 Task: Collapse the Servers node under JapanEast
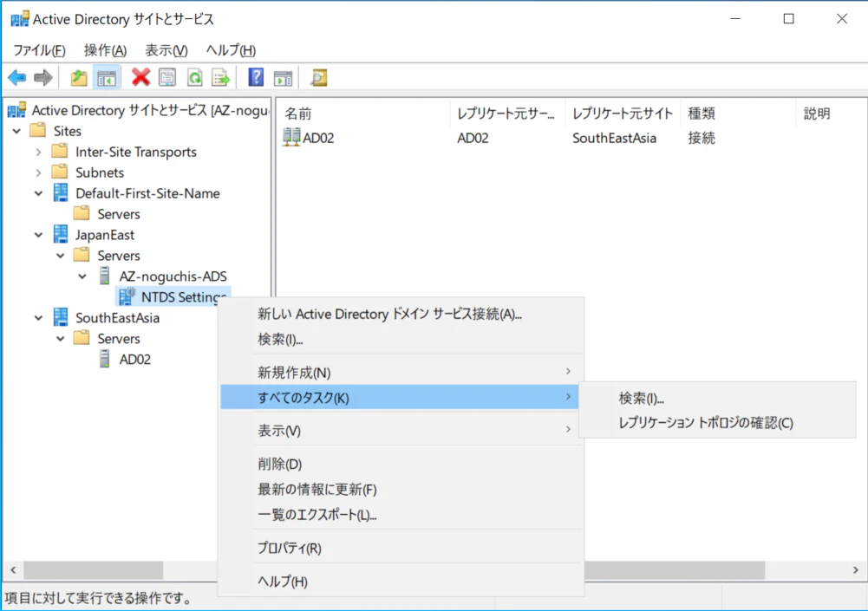pos(61,256)
